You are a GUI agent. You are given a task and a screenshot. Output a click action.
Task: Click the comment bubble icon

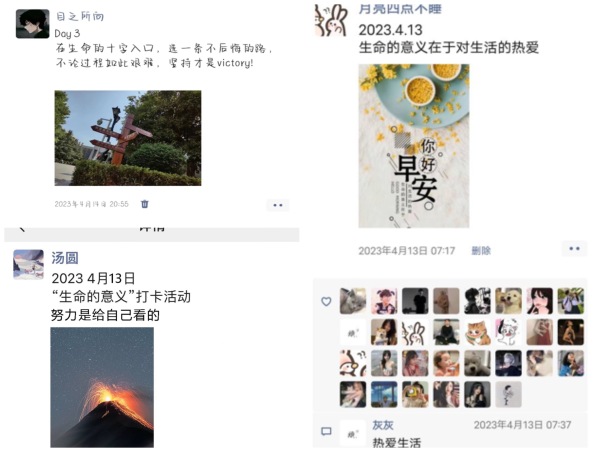[x=326, y=432]
